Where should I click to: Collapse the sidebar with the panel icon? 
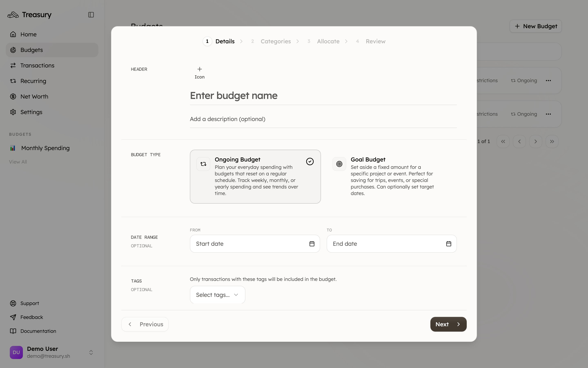(x=91, y=15)
